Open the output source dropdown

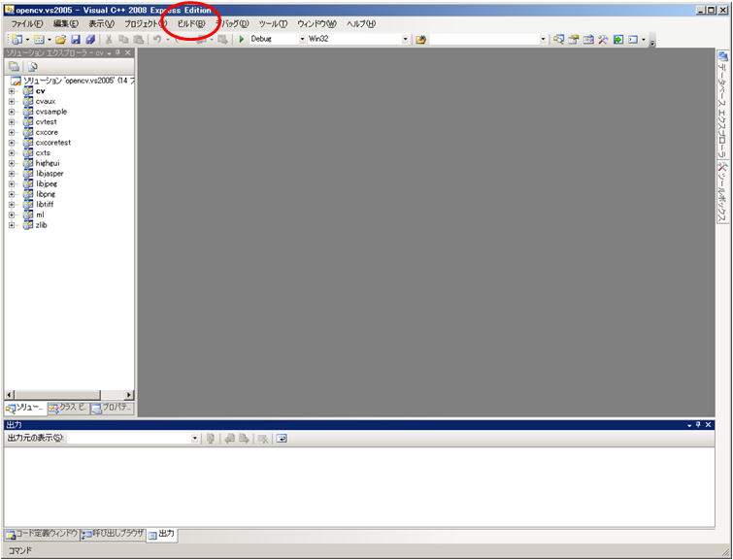[x=195, y=439]
